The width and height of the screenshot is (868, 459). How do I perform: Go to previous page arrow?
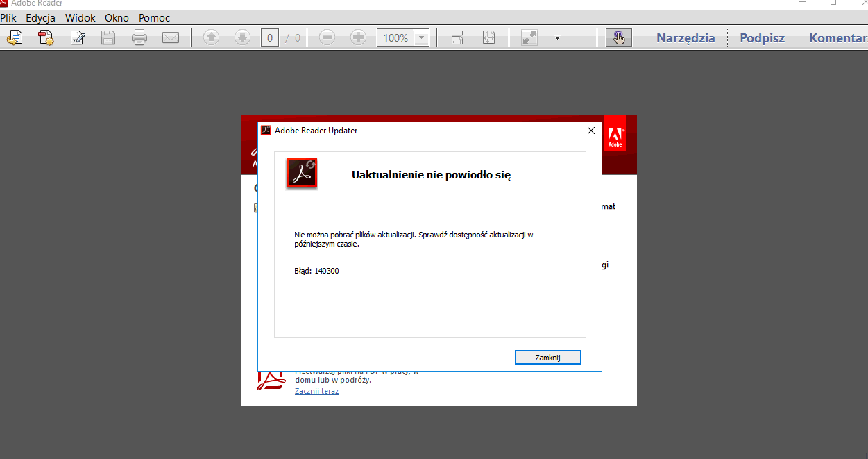pyautogui.click(x=211, y=38)
